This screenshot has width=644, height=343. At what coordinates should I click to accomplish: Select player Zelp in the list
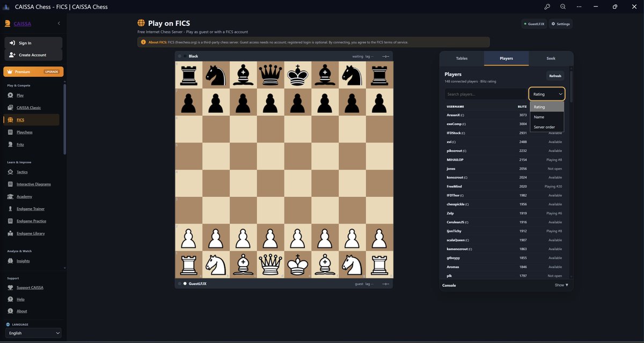point(504,213)
